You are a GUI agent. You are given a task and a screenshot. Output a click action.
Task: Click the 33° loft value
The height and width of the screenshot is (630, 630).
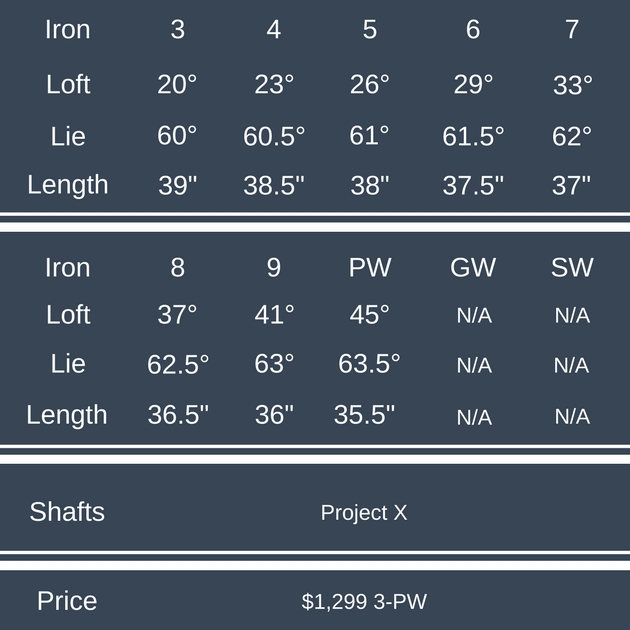point(573,86)
